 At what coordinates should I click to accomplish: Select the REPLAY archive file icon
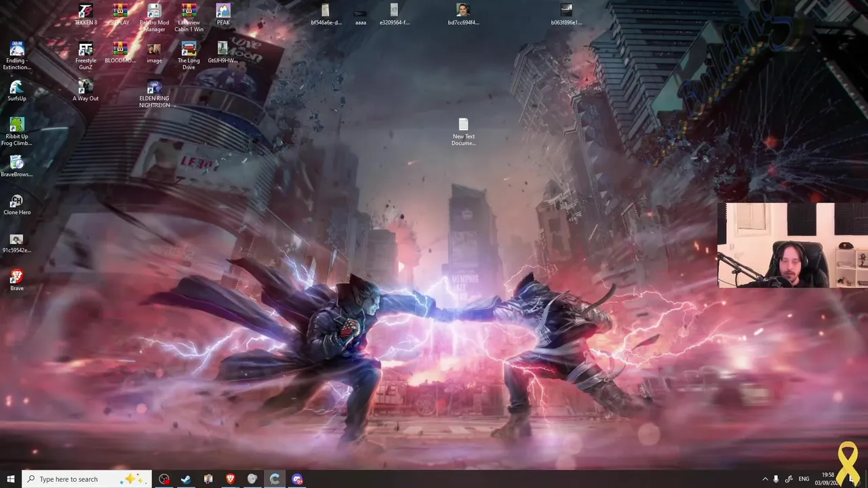pos(120,14)
